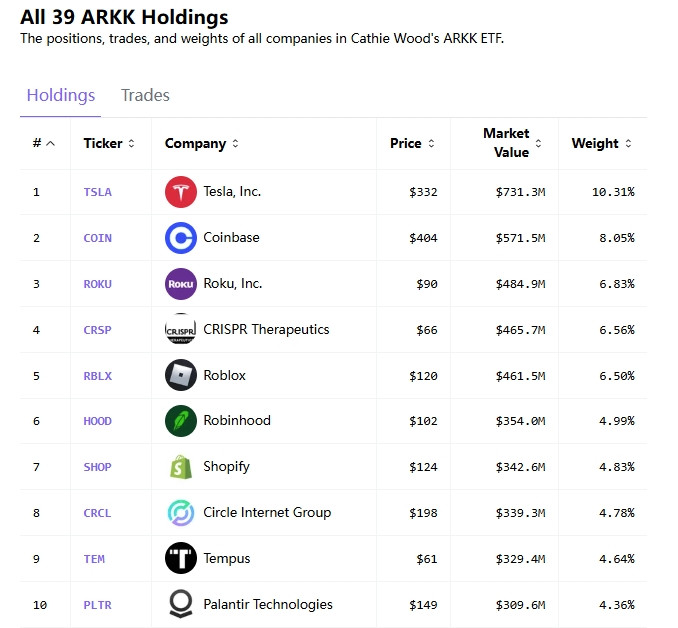This screenshot has width=678, height=628.
Task: Click the Roku purple logo
Action: pyautogui.click(x=181, y=284)
